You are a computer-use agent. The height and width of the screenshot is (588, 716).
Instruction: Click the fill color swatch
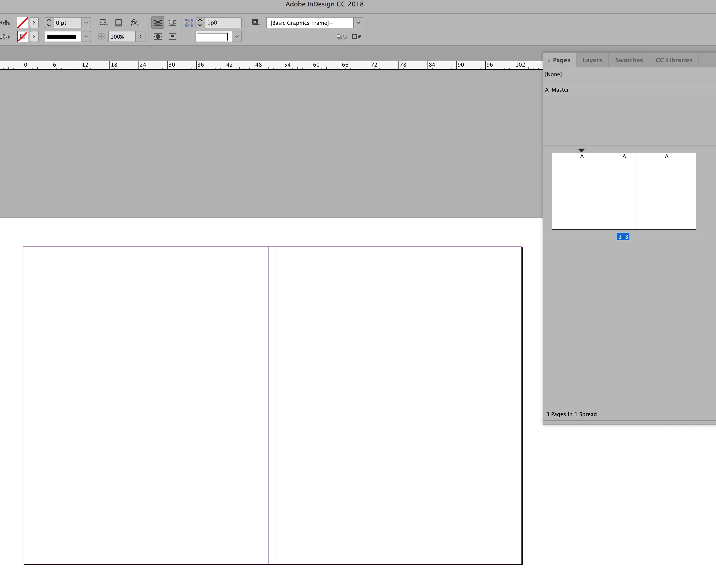(22, 23)
